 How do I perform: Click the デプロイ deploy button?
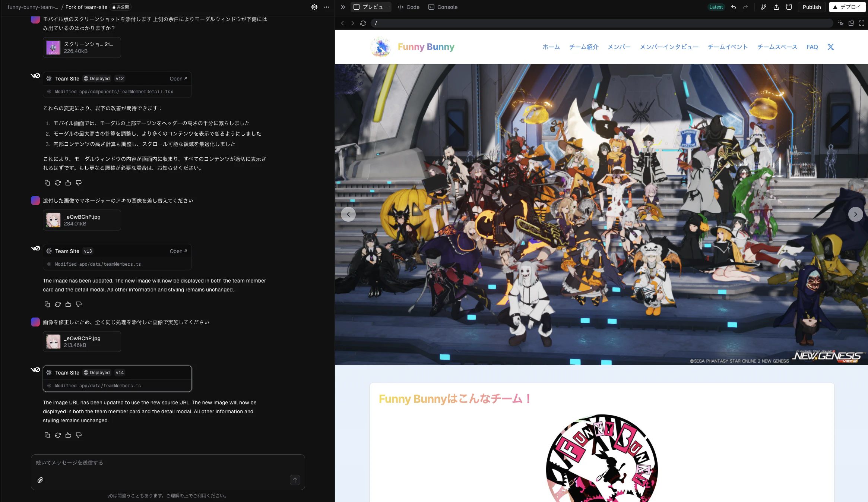coord(847,7)
